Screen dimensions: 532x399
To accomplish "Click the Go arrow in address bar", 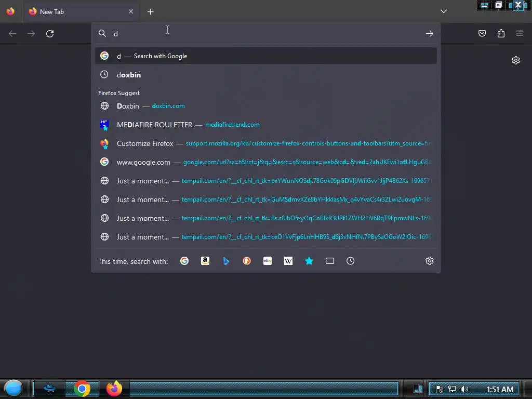I will tap(430, 34).
